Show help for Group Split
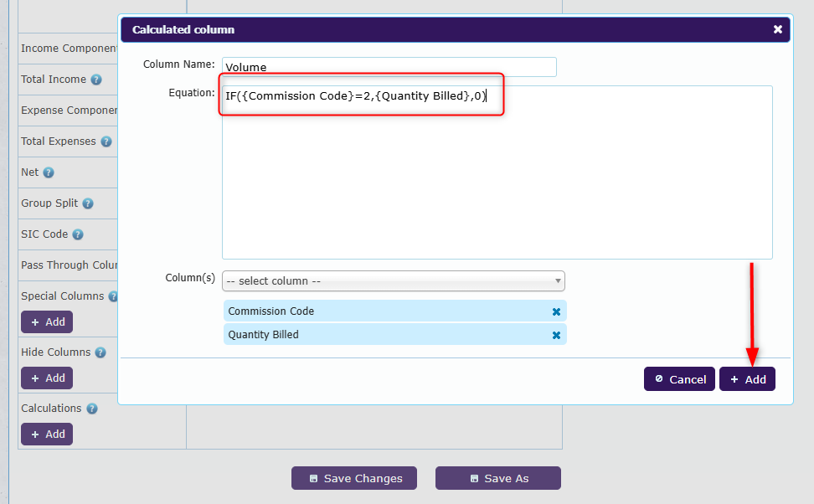This screenshot has height=504, width=814. (x=88, y=203)
